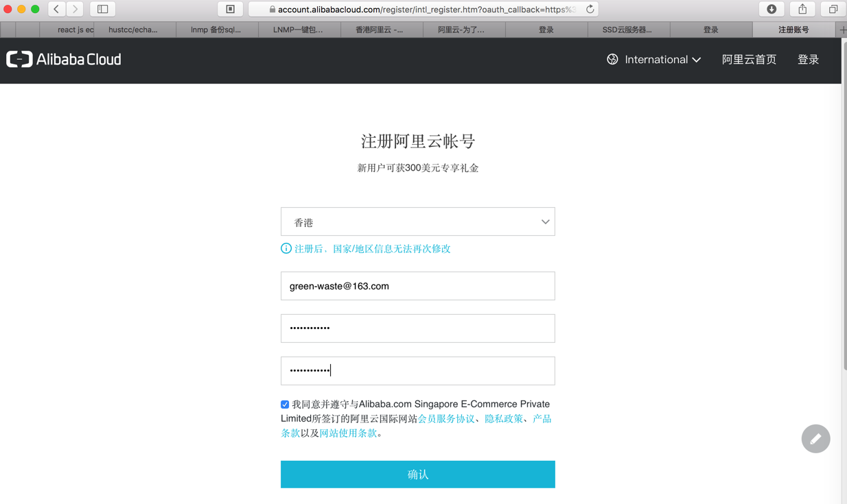Switch to the 阿里云-为了... tab
The height and width of the screenshot is (504, 847).
tap(464, 30)
